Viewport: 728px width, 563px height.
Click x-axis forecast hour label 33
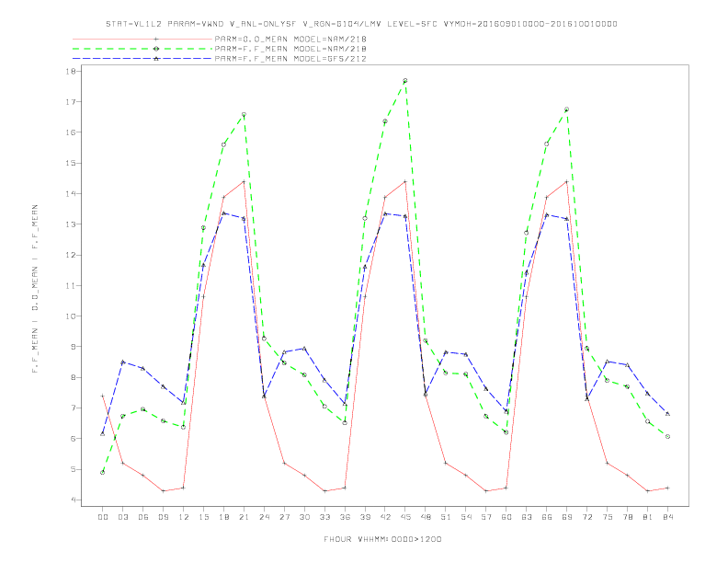pyautogui.click(x=324, y=517)
